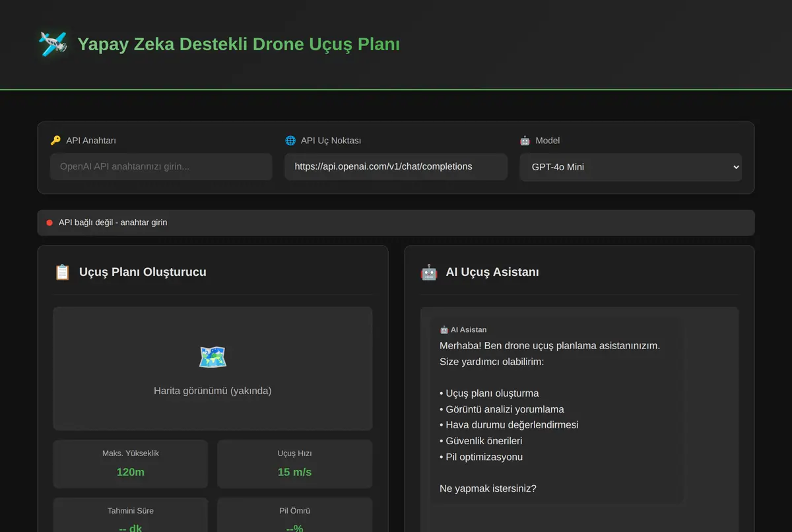Viewport: 792px width, 532px height.
Task: Click the API Uç Noktası label text
Action: pos(331,141)
